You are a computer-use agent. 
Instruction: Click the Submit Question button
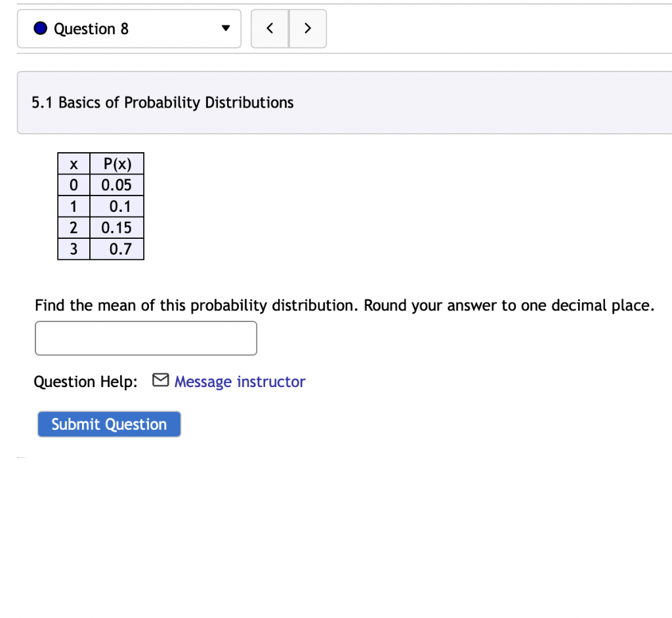tap(109, 424)
